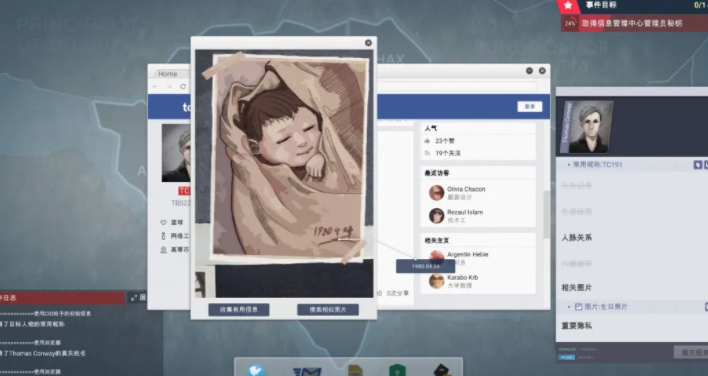The image size is (708, 376).
Task: Open the green shield password tool
Action: 397,371
